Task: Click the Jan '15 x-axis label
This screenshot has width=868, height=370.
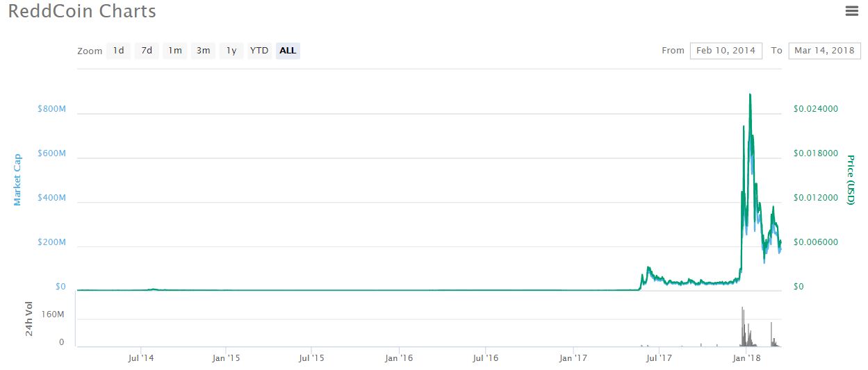Action: pyautogui.click(x=226, y=358)
